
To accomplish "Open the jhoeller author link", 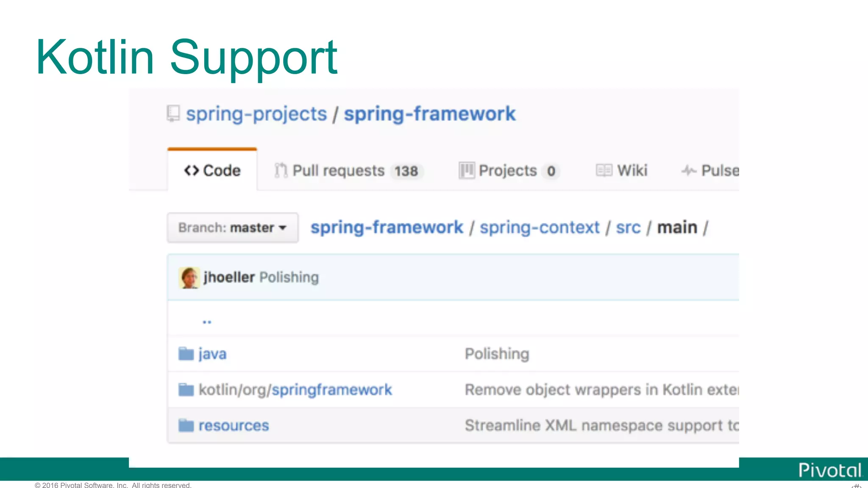I will pyautogui.click(x=229, y=277).
